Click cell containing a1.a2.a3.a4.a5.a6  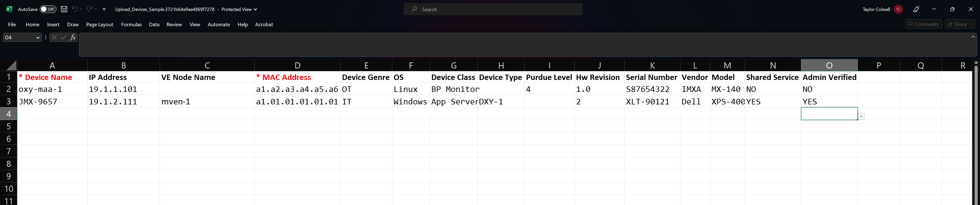pyautogui.click(x=298, y=89)
